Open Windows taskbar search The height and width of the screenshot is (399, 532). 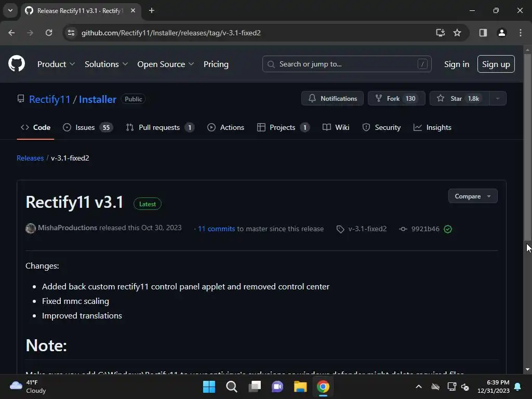click(232, 387)
